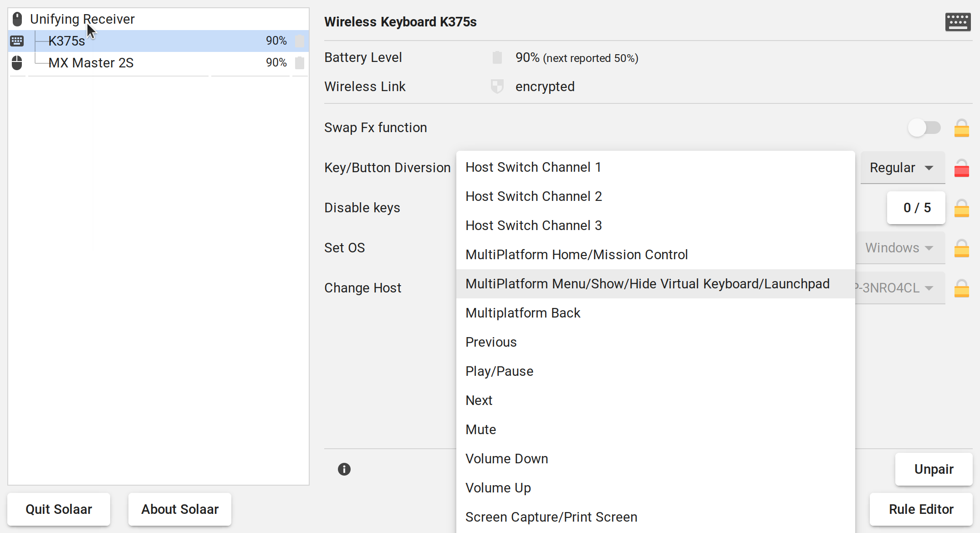Click the battery icon in the MX Master 2S row
The height and width of the screenshot is (533, 980).
(300, 63)
